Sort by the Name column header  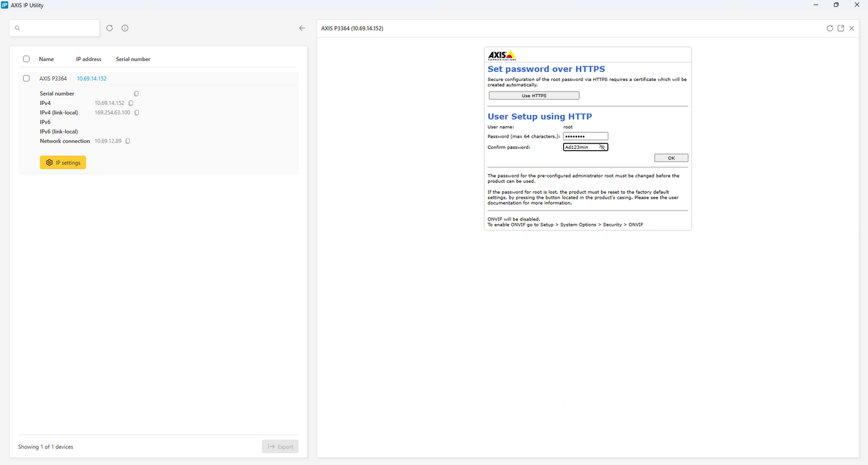click(46, 59)
